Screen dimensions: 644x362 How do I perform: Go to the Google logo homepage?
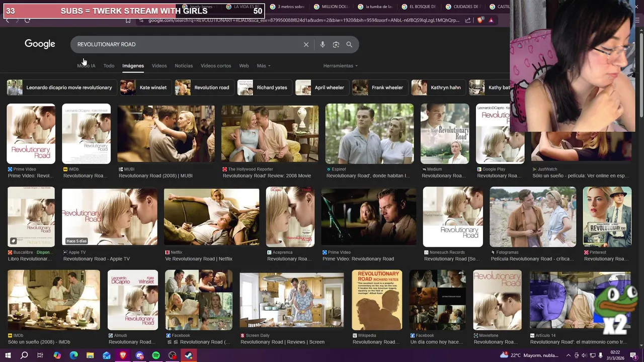40,44
